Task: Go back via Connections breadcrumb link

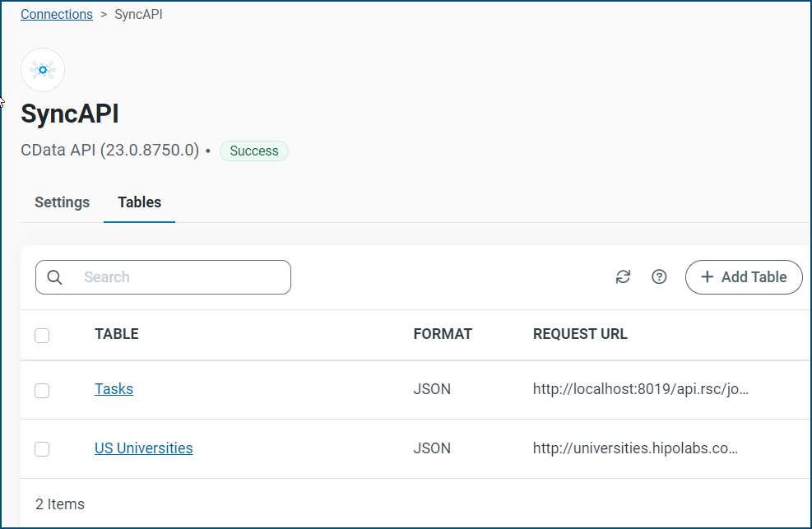Action: point(57,15)
